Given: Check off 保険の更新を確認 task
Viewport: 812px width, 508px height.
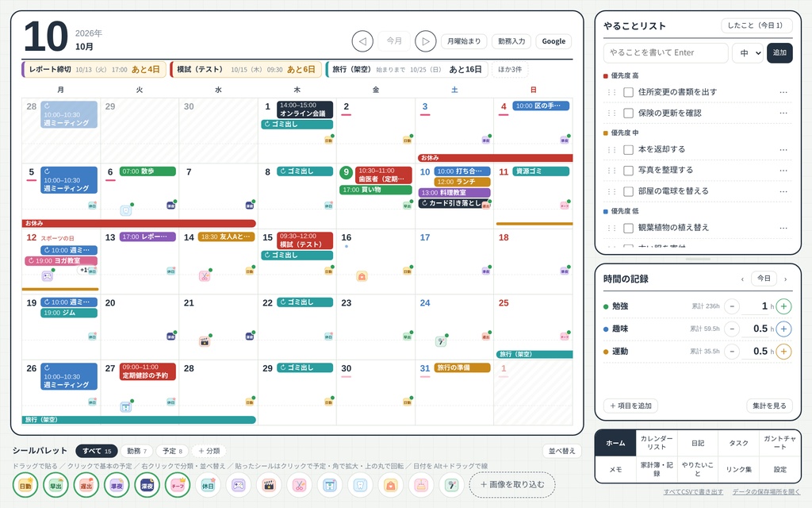Looking at the screenshot, I should pos(628,113).
